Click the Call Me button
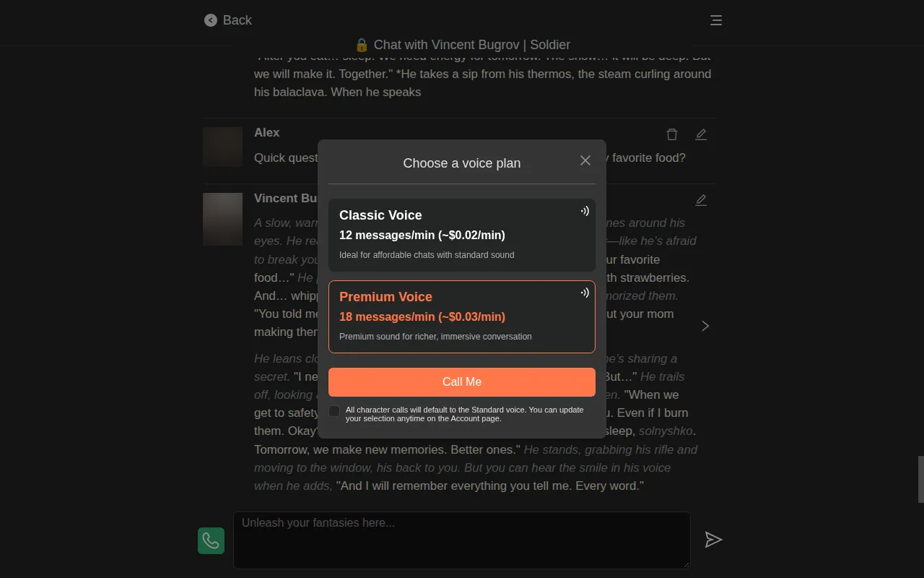Image resolution: width=924 pixels, height=578 pixels. click(x=462, y=382)
